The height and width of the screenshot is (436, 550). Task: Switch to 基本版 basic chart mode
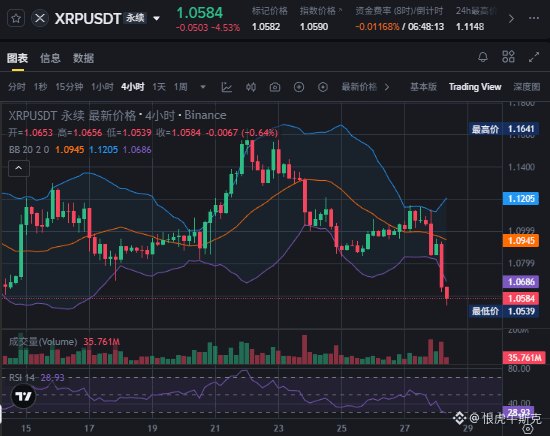(x=423, y=87)
